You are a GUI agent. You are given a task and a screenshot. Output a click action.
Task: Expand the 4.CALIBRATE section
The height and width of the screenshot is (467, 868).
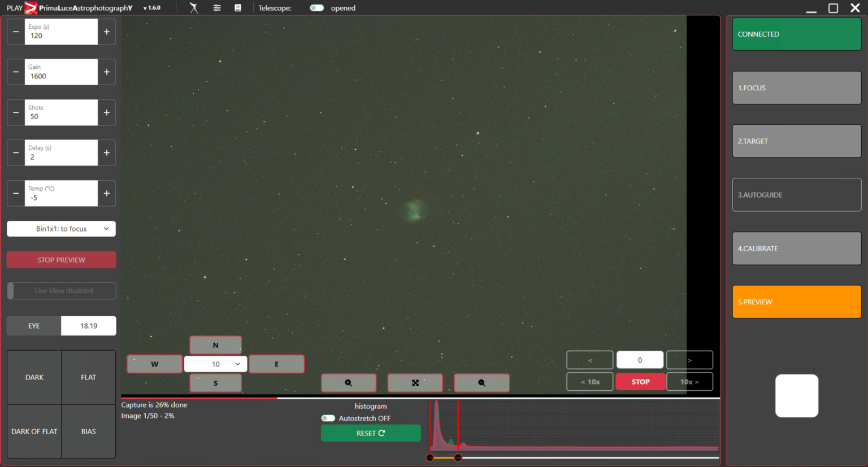coord(796,248)
